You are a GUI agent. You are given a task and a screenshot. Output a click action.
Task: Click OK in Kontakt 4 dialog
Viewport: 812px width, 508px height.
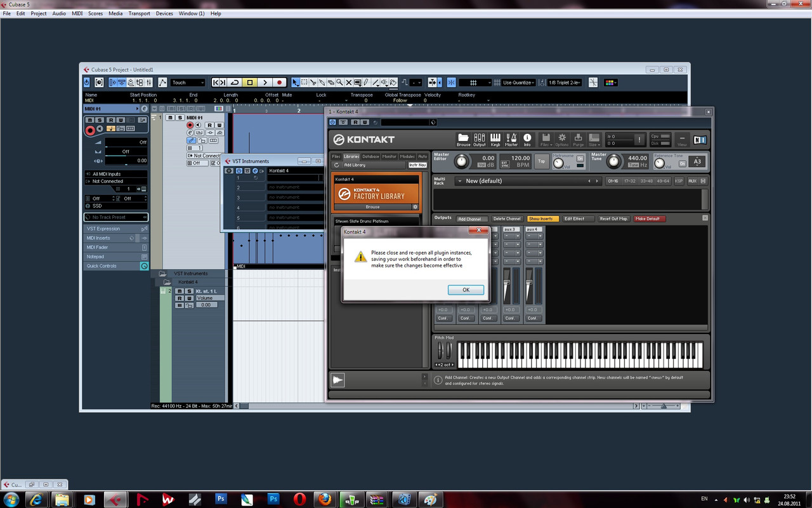466,290
